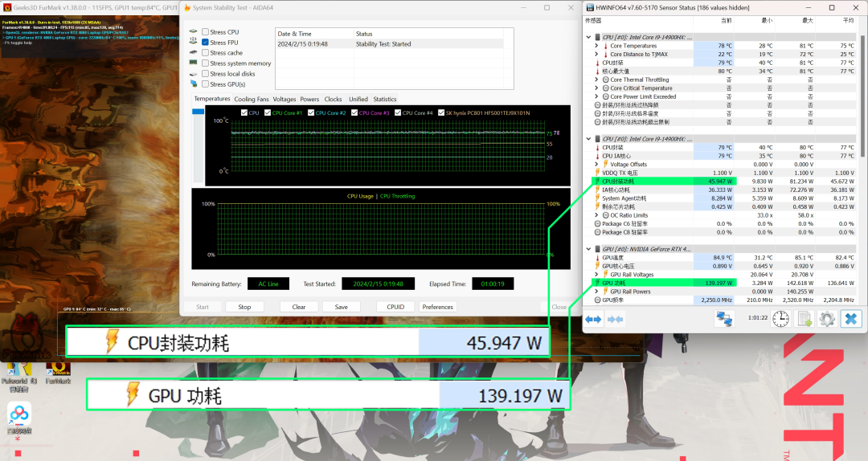
Task: Click clock icon beside GPU频率 row
Action: click(597, 300)
